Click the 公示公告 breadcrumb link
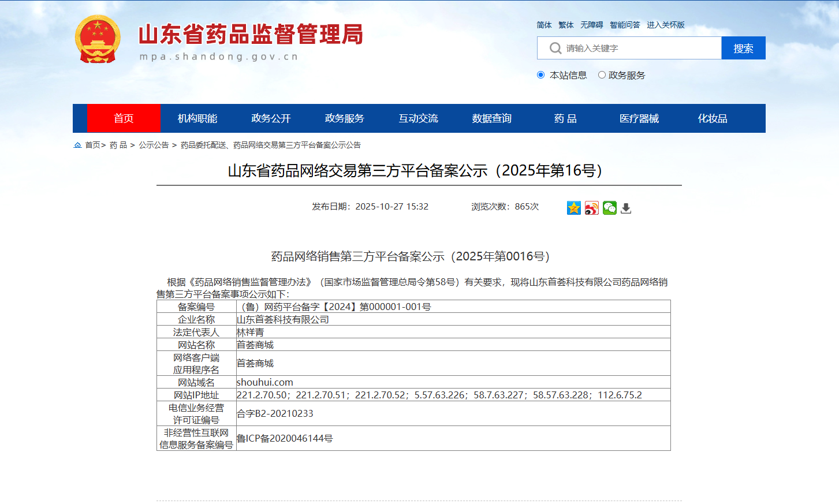The image size is (839, 504). pos(154,145)
